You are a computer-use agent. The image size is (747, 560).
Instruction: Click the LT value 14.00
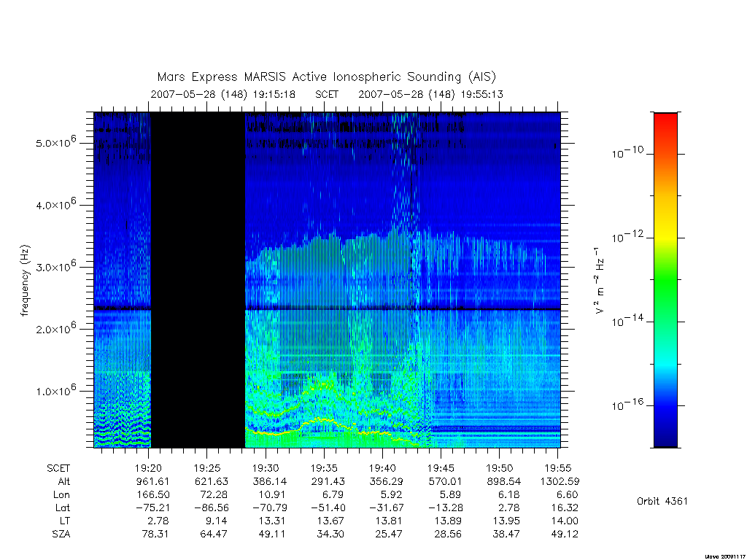pos(565,521)
